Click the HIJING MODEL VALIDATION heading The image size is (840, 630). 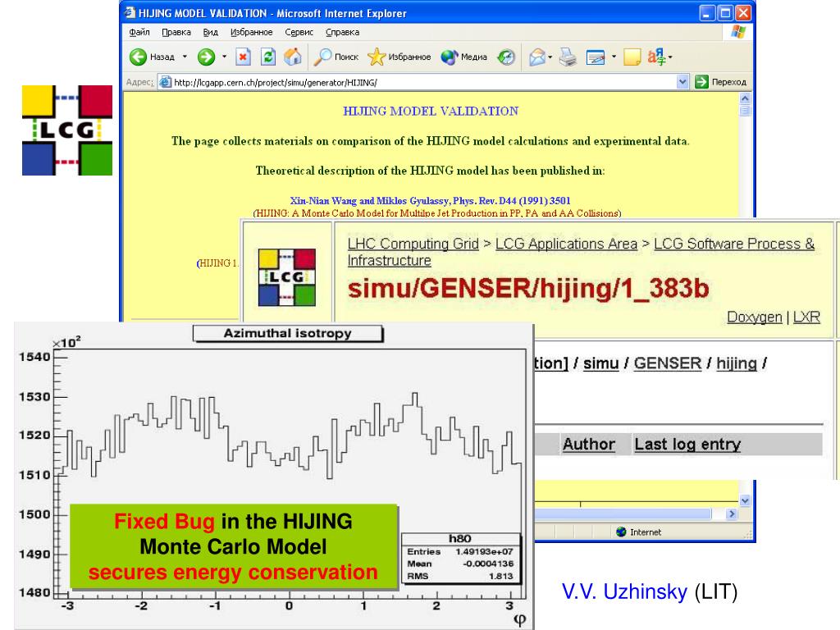click(x=431, y=111)
